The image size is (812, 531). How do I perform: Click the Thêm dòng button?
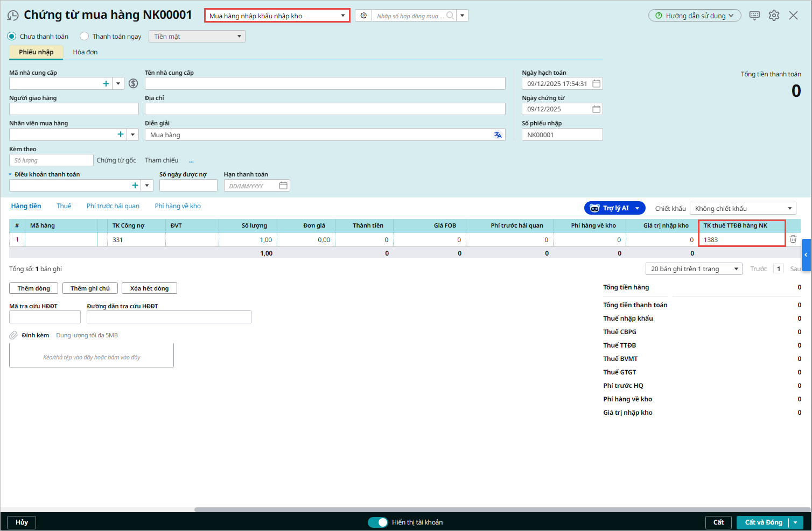(x=33, y=288)
